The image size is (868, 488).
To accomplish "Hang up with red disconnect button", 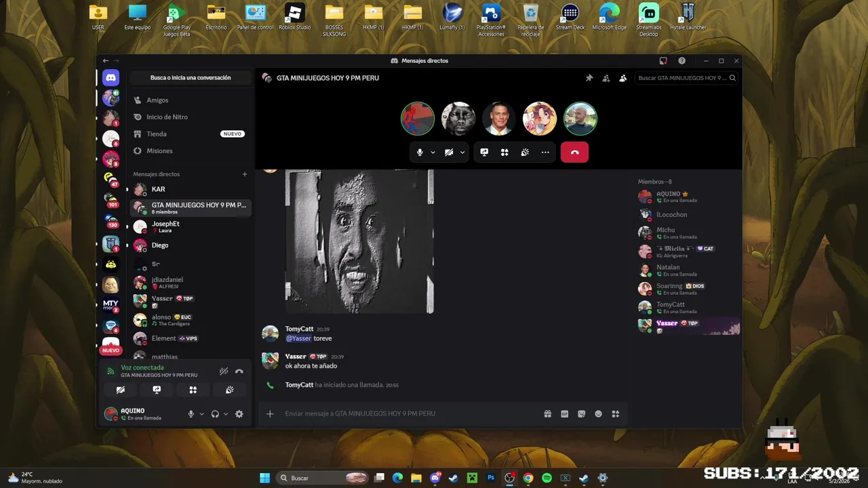I will tap(574, 152).
